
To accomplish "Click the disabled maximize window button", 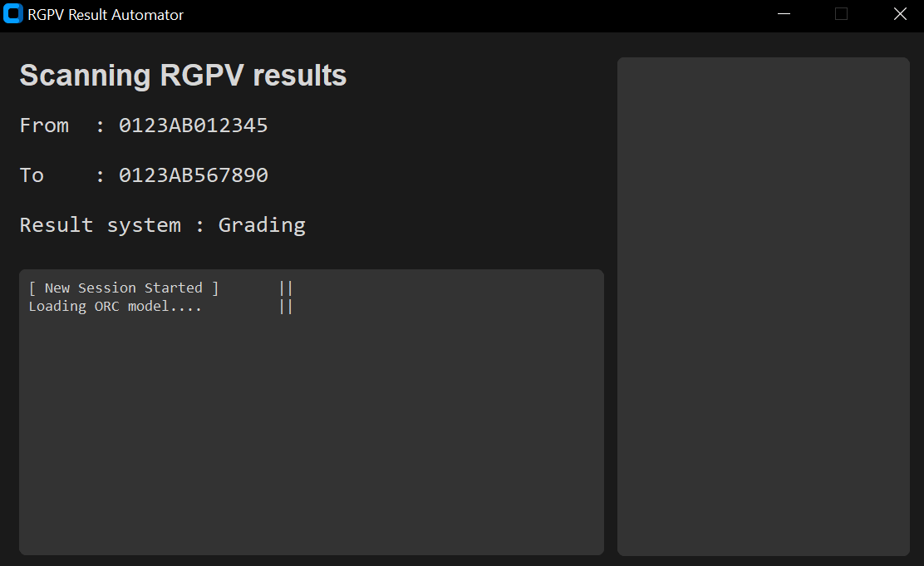I will (x=841, y=14).
